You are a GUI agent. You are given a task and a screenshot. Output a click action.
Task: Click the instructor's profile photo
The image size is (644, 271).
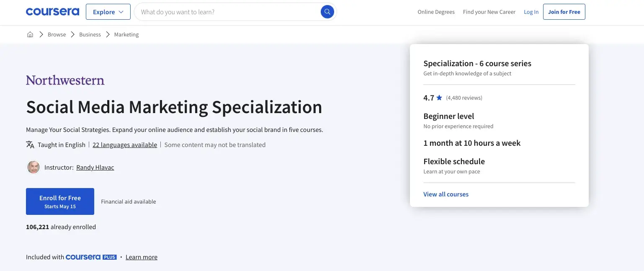[x=33, y=167]
